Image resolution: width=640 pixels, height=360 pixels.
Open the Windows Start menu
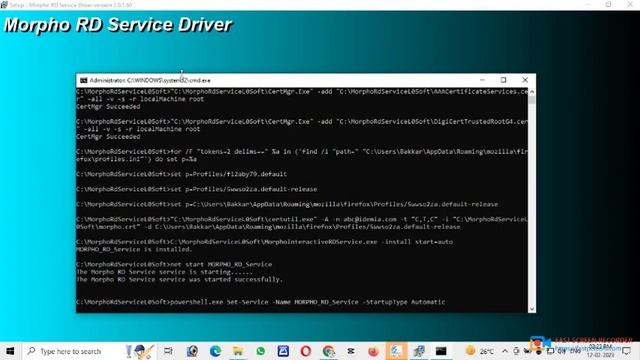pos(10,351)
